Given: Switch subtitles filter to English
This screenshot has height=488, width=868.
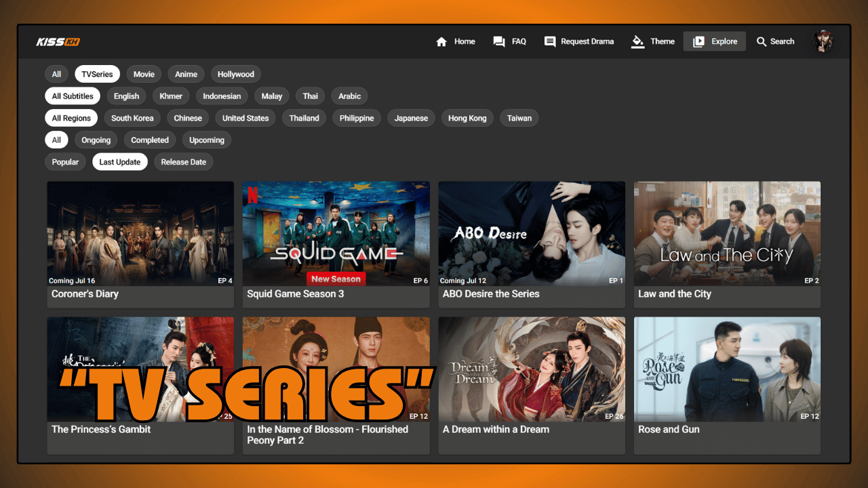Looking at the screenshot, I should coord(126,96).
